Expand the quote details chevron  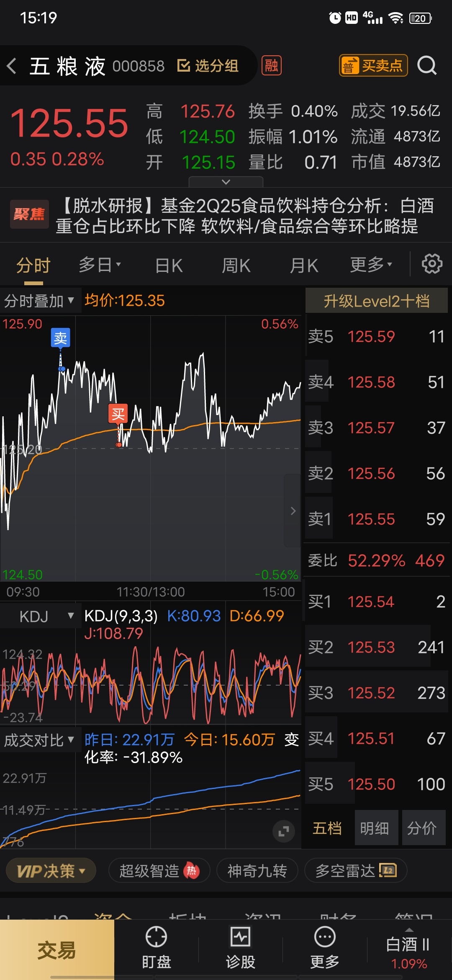226,182
